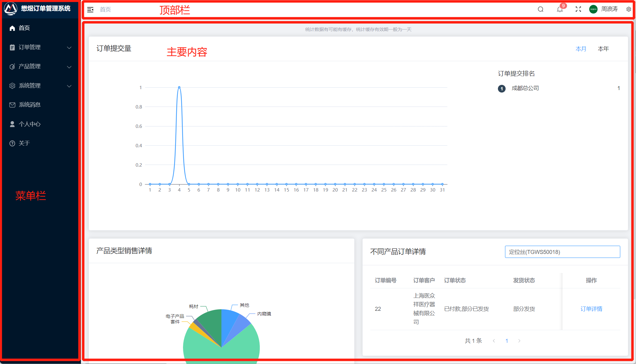Click the 产品类型销售详情 card title

124,251
